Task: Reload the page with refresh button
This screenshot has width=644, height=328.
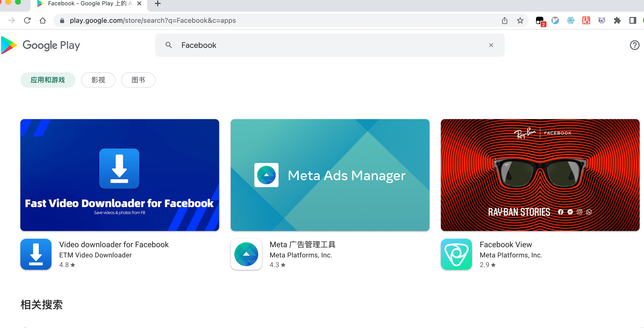Action: pos(27,20)
